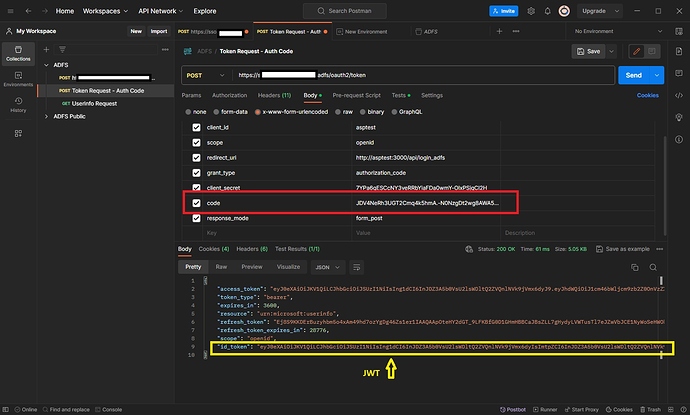Image resolution: width=690 pixels, height=415 pixels.
Task: Search within the response body
Action: (653, 267)
